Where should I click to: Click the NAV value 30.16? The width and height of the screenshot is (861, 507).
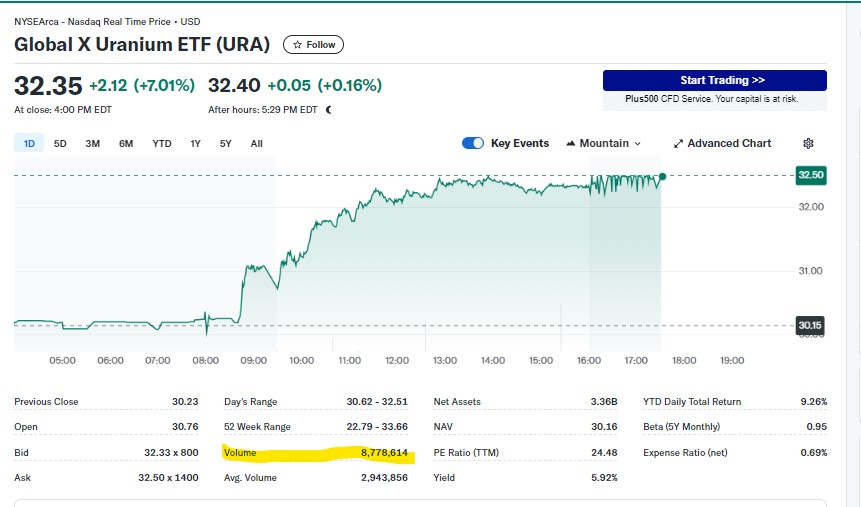[604, 427]
